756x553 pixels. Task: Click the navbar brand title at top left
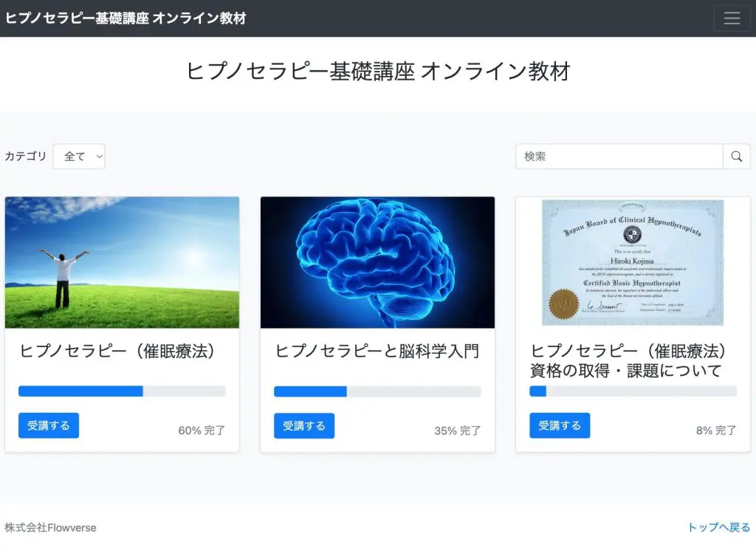click(126, 18)
